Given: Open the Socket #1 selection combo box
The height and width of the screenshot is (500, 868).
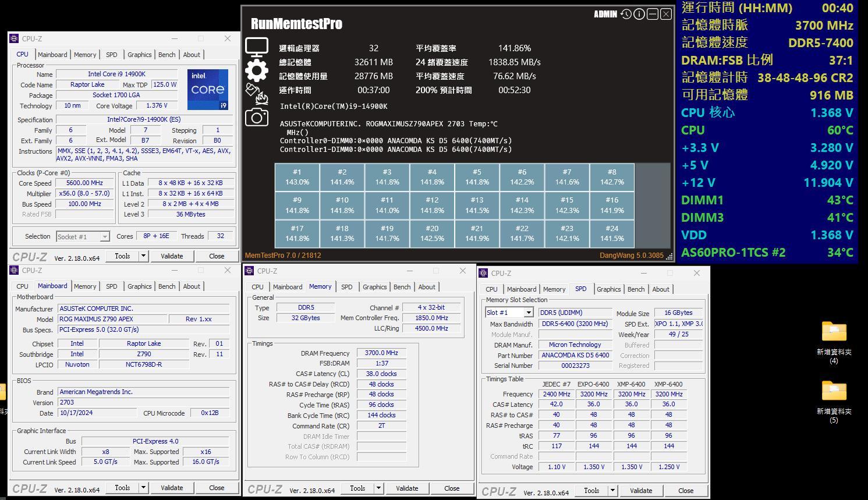Looking at the screenshot, I should click(83, 236).
